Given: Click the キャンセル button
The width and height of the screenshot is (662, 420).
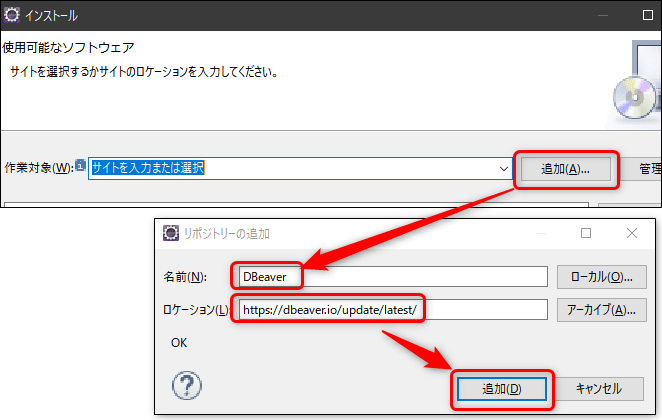Looking at the screenshot, I should pyautogui.click(x=599, y=389).
